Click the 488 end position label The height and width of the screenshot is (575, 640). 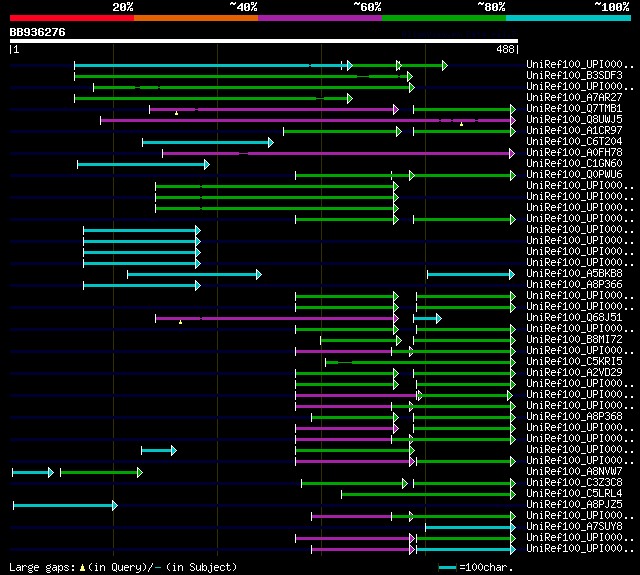click(x=505, y=49)
